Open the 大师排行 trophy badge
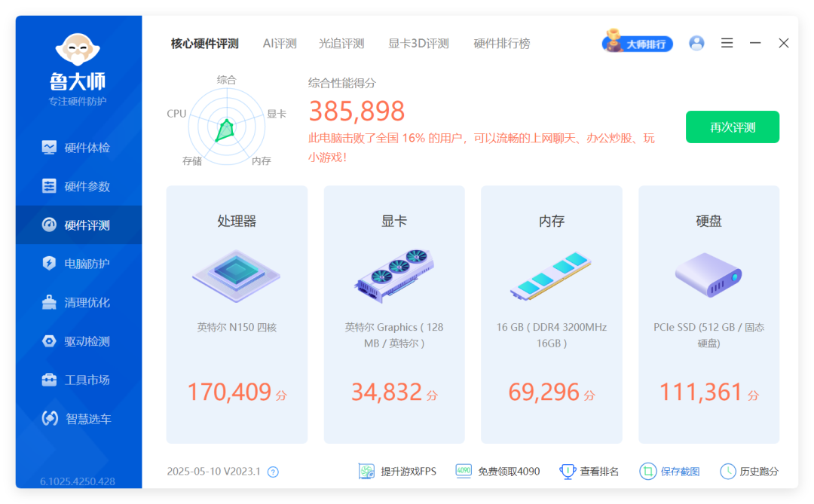The image size is (814, 504). [638, 41]
